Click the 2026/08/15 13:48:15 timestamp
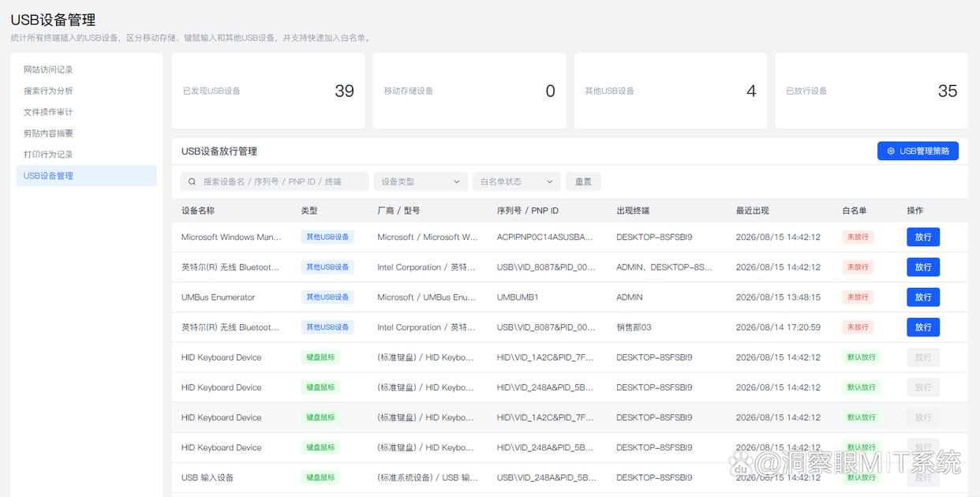 [x=778, y=297]
